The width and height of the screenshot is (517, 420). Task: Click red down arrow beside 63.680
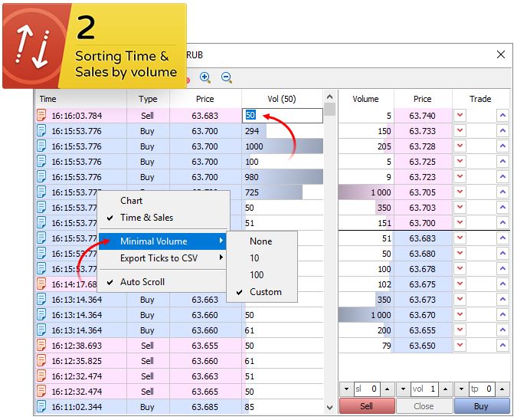[460, 254]
